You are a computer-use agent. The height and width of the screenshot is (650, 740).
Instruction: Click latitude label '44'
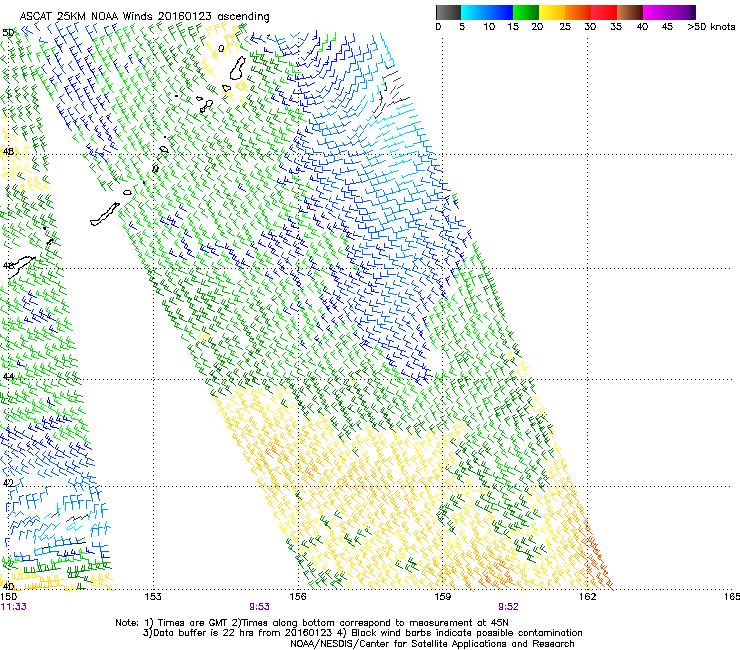8,377
